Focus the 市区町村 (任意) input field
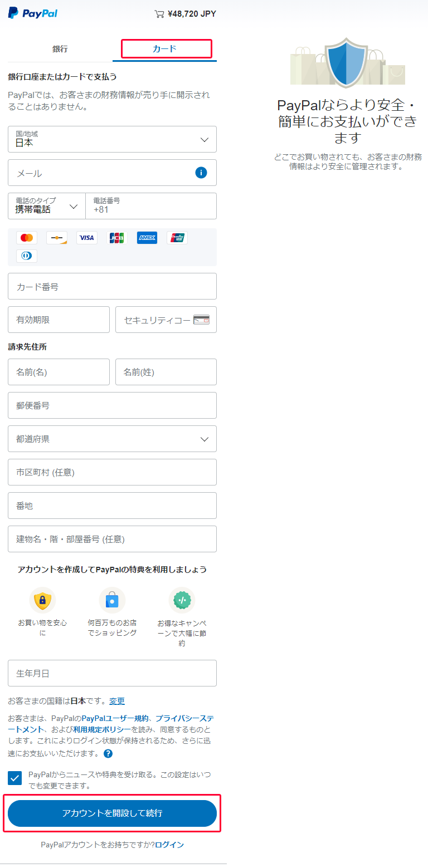 pos(112,472)
